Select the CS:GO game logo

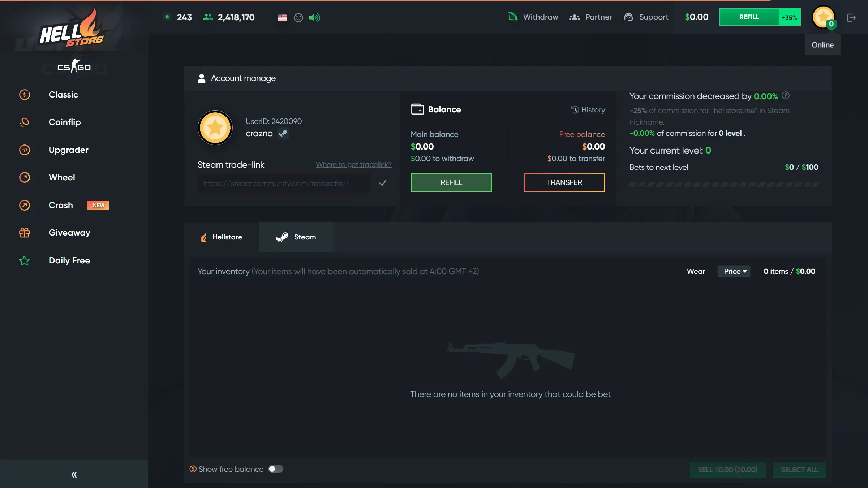74,66
